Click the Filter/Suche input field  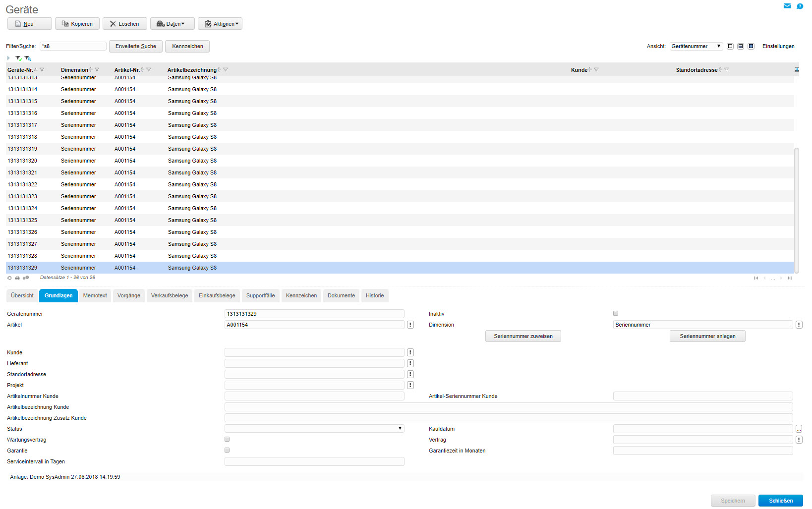pos(73,46)
